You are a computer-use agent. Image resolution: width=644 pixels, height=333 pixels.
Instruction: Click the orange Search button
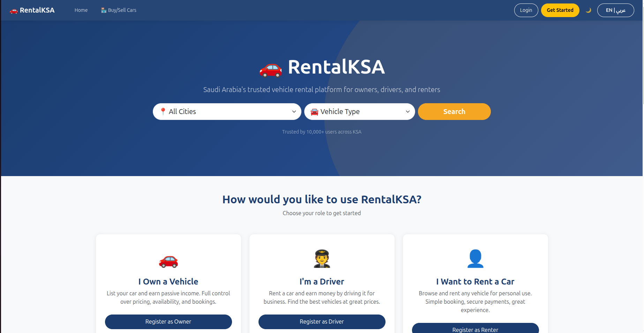click(x=454, y=112)
